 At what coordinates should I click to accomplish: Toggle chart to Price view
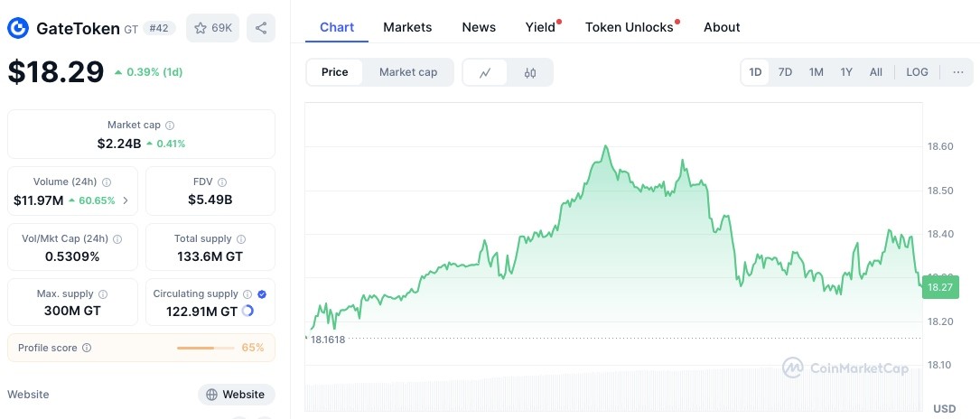[334, 72]
